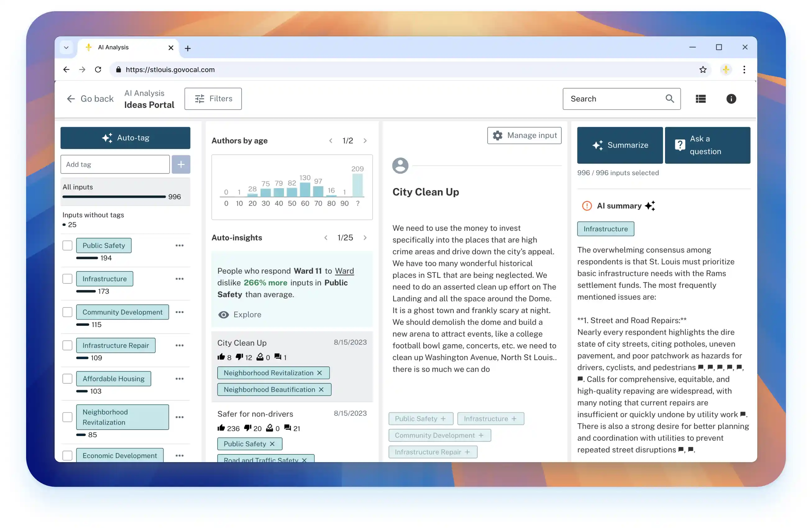Click the Manage input button

524,135
